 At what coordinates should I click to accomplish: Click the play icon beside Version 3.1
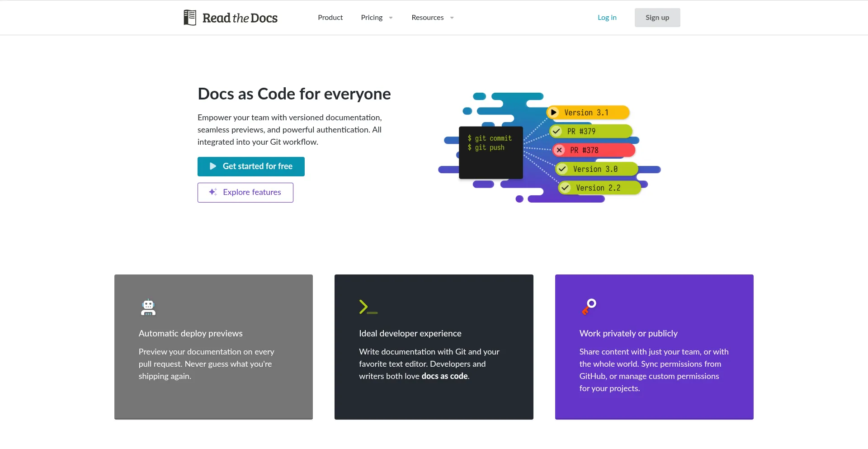coord(553,113)
